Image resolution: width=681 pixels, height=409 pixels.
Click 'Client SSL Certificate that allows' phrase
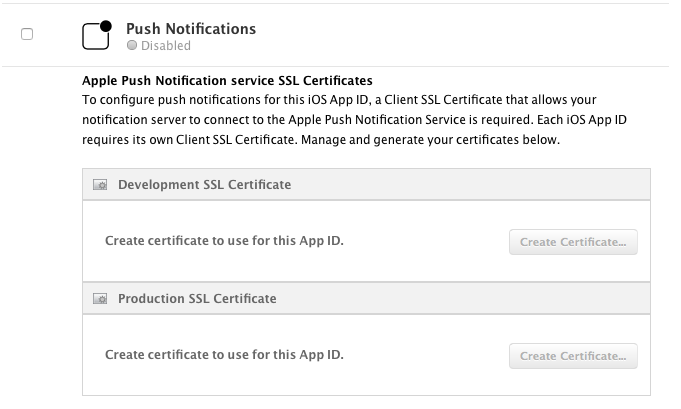(477, 100)
